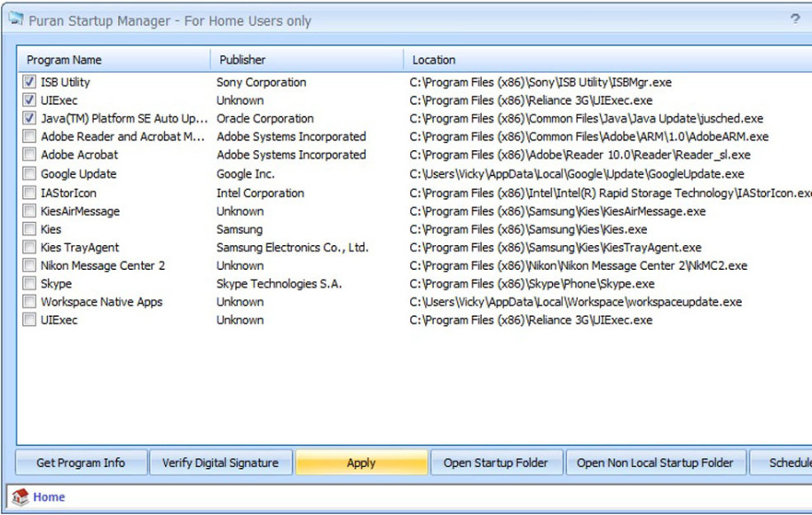Click the Skype program name
Viewport: 812px width, 515px height.
[x=57, y=283]
